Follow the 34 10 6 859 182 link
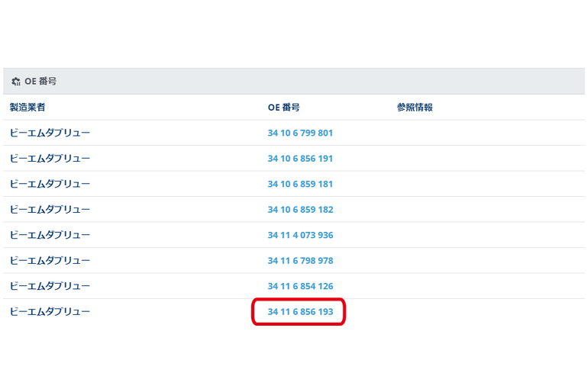 click(x=300, y=210)
